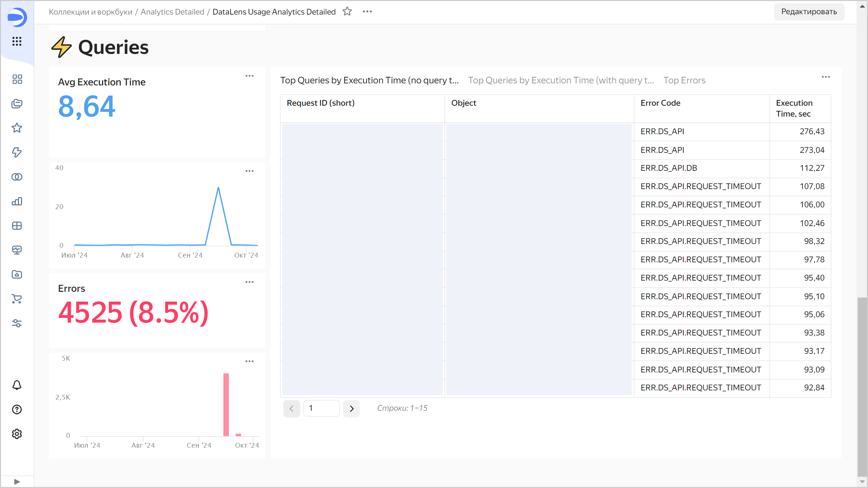Image resolution: width=868 pixels, height=488 pixels.
Task: Switch to the Top Errors tab
Action: [x=684, y=80]
